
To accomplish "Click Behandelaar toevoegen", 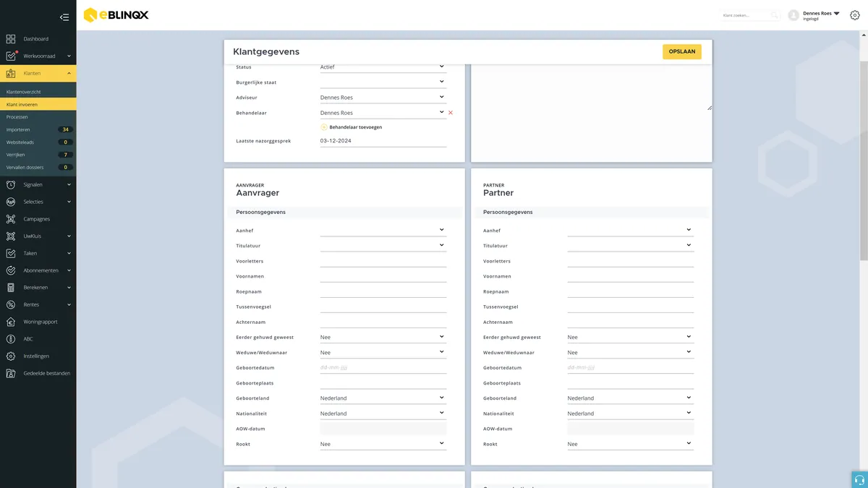I will tap(352, 127).
